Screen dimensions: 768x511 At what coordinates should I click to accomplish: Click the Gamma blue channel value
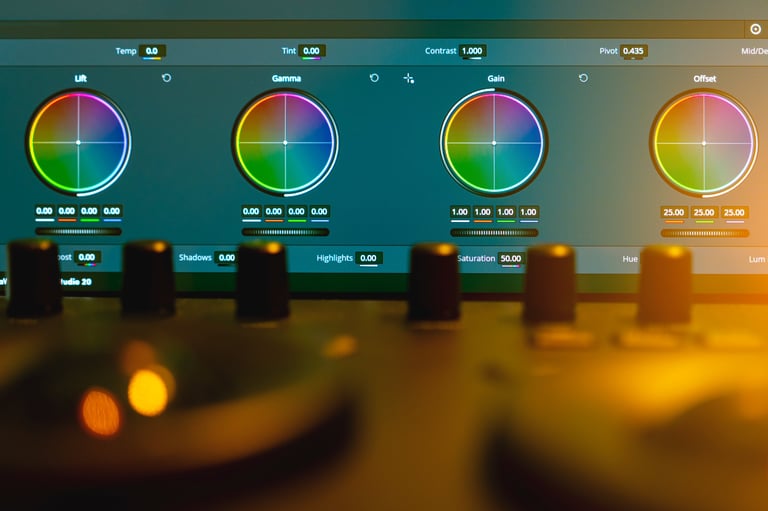pos(319,212)
